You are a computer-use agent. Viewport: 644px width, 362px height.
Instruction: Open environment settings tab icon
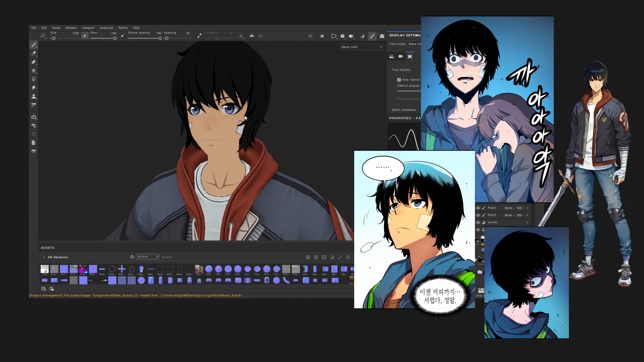(x=391, y=56)
